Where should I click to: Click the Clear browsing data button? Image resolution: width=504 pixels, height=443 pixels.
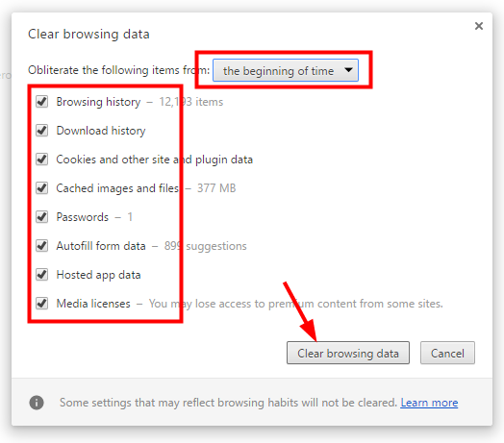tap(348, 353)
